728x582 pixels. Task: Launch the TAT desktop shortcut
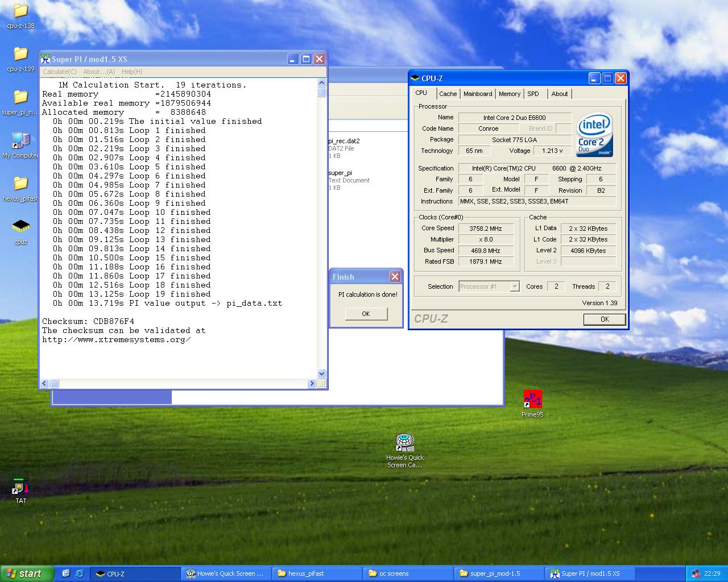coord(20,490)
